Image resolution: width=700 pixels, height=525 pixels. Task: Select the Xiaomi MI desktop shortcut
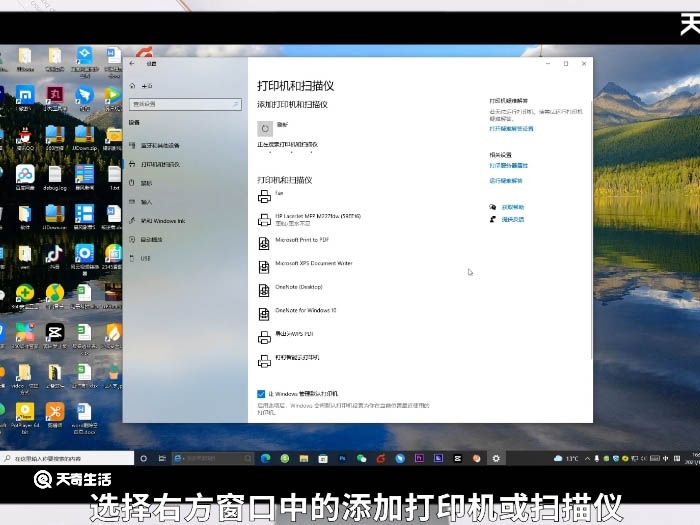pyautogui.click(x=25, y=98)
